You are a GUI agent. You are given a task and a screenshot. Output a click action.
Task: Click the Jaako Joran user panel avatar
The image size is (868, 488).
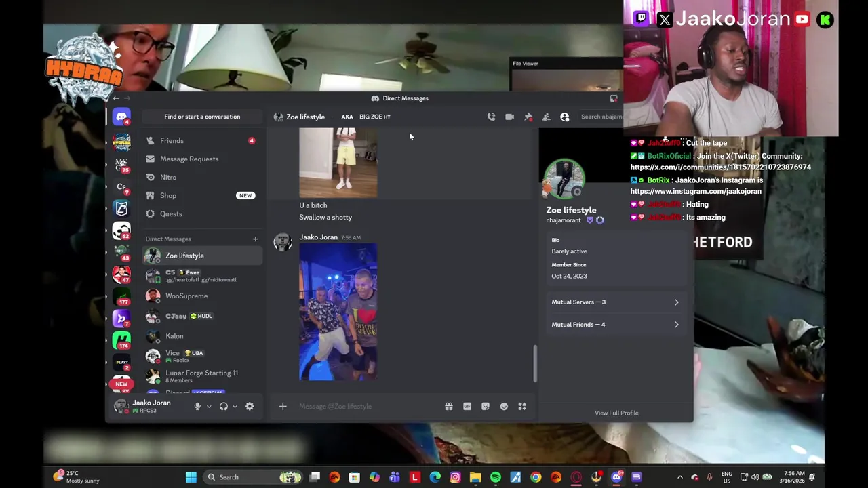coord(121,406)
